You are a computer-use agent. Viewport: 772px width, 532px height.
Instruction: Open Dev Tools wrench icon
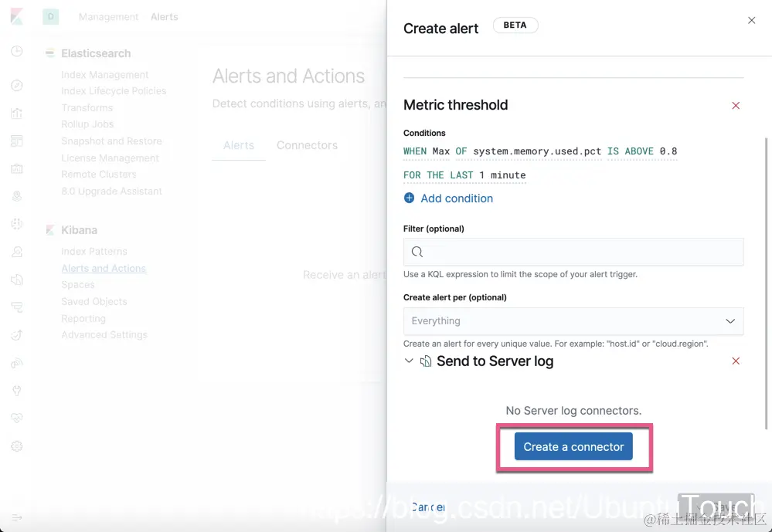[x=17, y=391]
